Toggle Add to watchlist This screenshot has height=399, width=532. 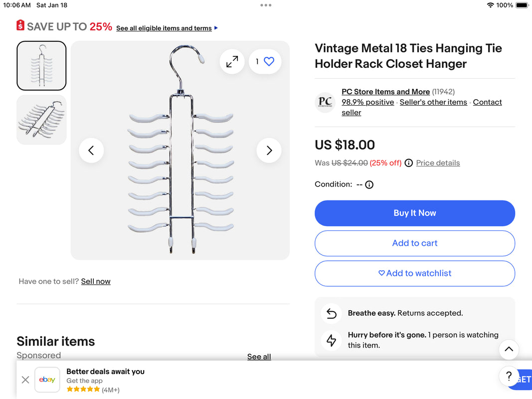(x=414, y=273)
